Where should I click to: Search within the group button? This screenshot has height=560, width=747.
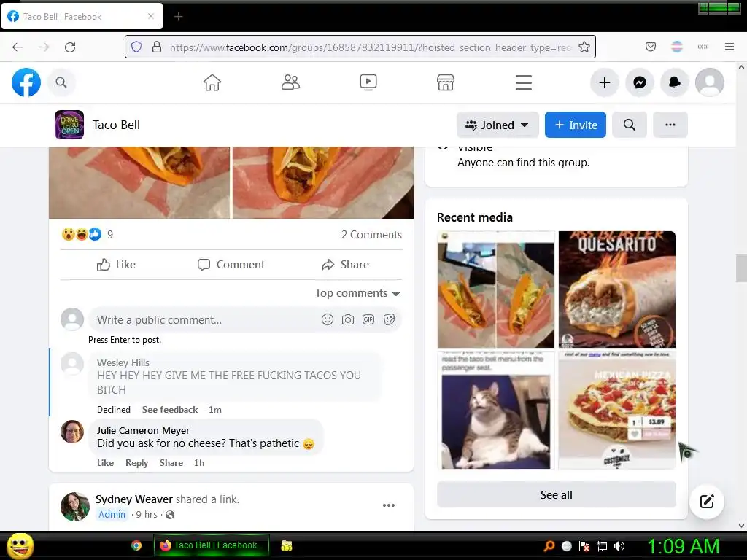(630, 125)
